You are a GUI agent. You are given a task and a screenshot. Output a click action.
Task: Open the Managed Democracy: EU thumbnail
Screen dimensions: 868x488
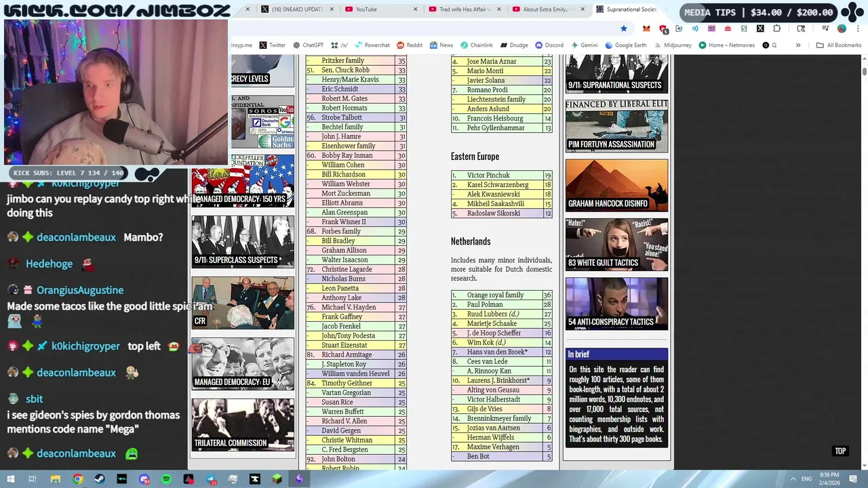[243, 363]
